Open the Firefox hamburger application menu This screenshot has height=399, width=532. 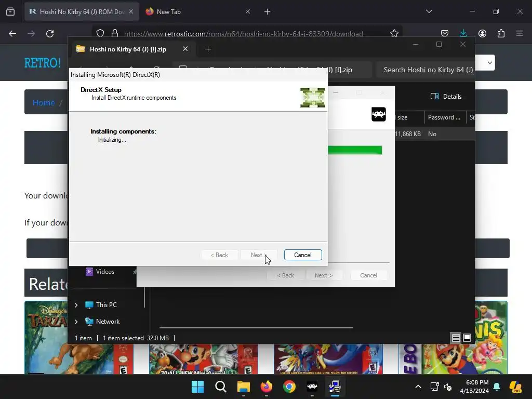click(520, 33)
